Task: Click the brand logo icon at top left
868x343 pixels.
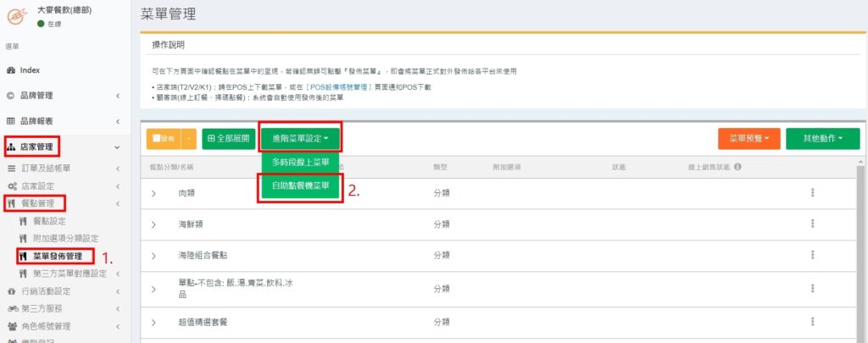Action: point(14,16)
